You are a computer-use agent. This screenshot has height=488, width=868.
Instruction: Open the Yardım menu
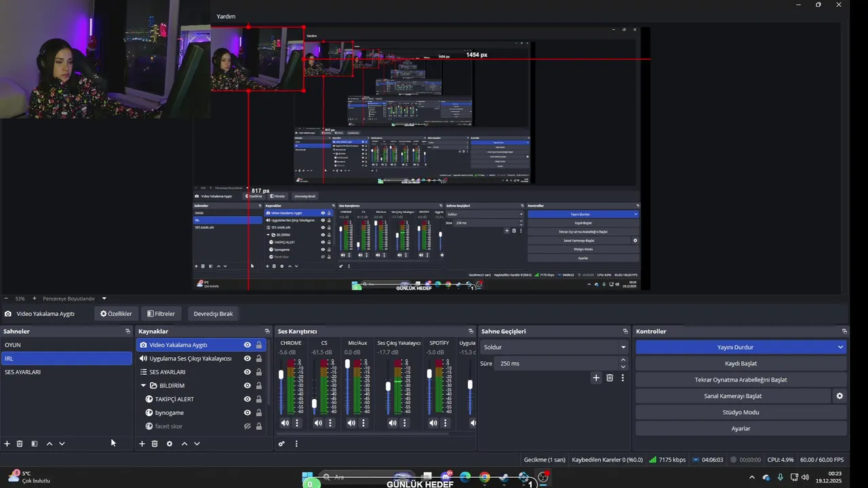point(226,16)
